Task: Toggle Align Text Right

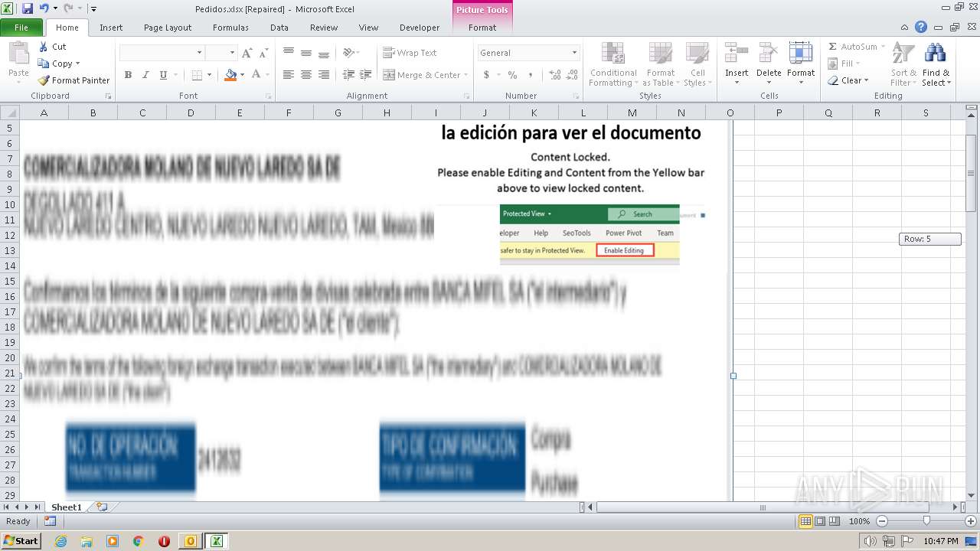Action: pos(324,75)
